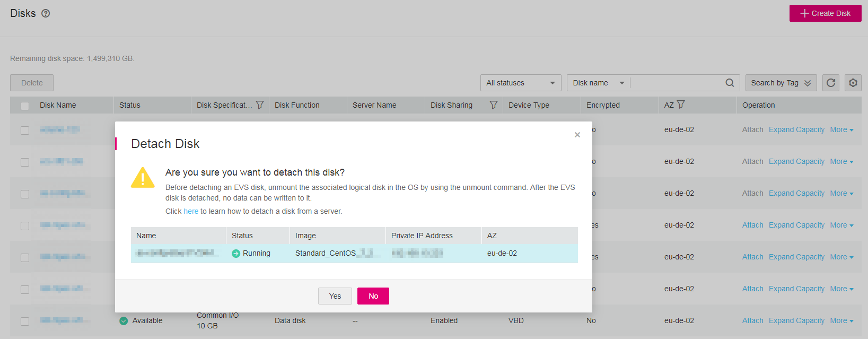Viewport: 868px width, 339px height.
Task: Open the All statuses dropdown
Action: tap(521, 83)
